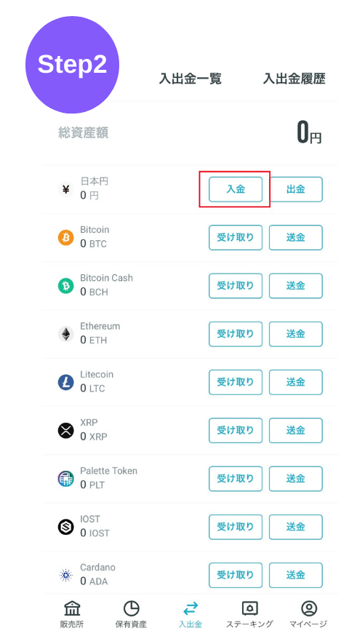Select the 入出金 arrows icon in bottom bar
The image size is (357, 644).
[x=190, y=608]
